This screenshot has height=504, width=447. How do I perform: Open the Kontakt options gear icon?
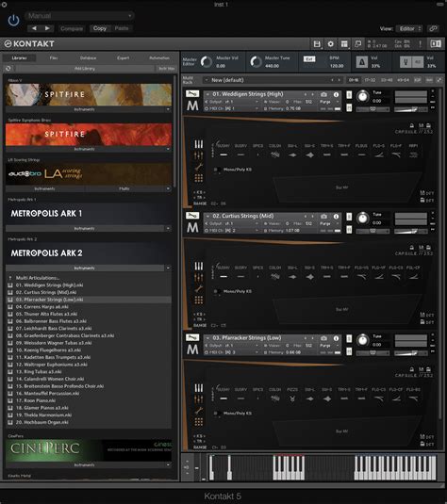pyautogui.click(x=330, y=44)
